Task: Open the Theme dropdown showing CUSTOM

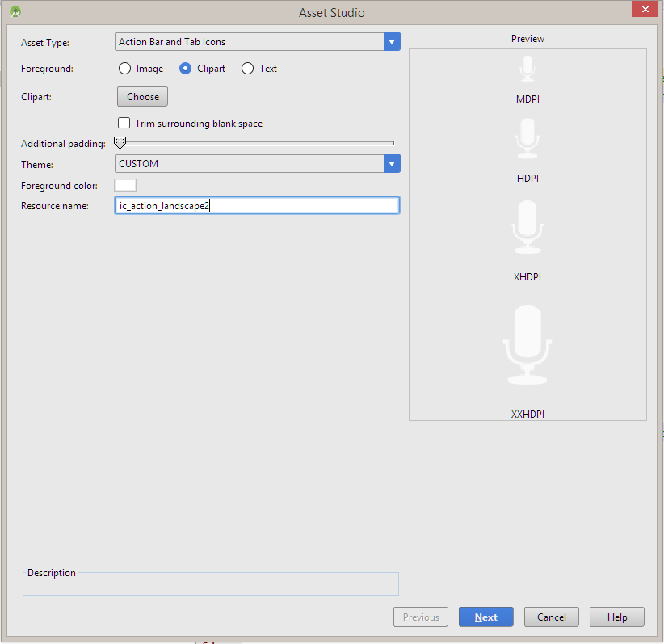Action: (250, 163)
